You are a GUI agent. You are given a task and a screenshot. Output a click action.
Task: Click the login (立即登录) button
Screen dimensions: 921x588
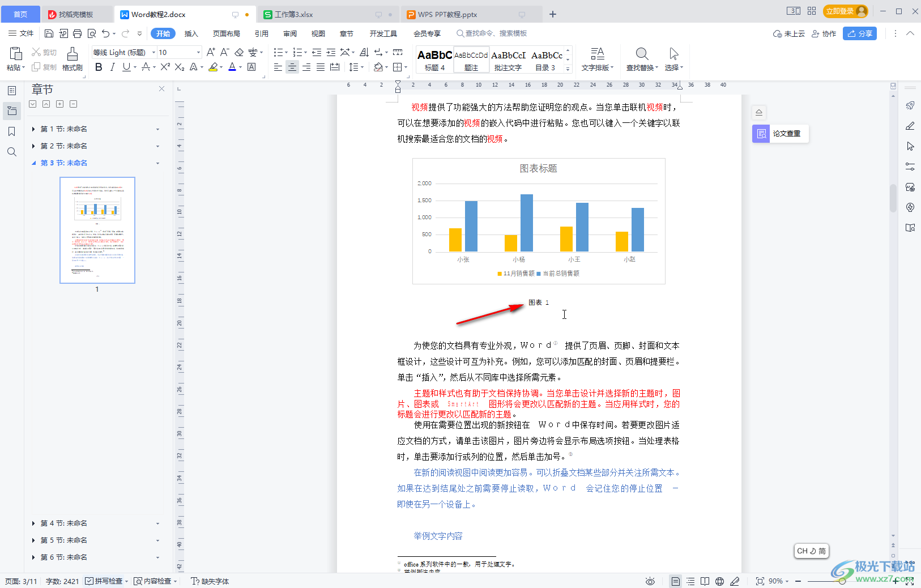846,11
